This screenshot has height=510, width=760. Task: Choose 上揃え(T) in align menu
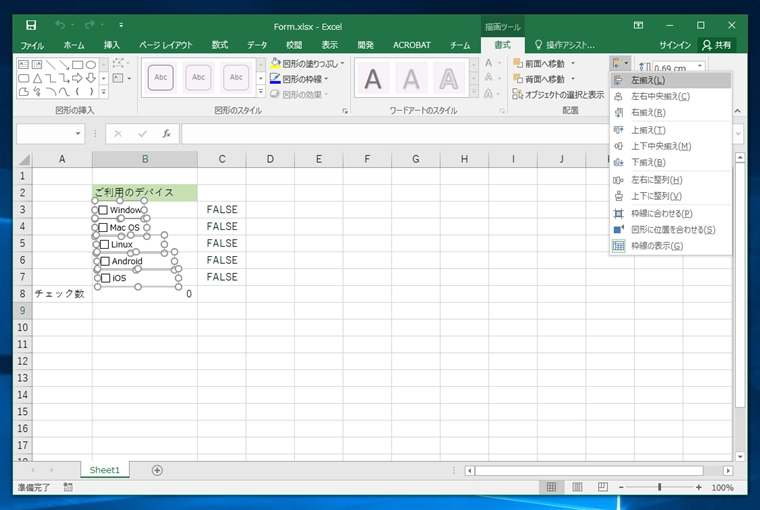[670, 130]
